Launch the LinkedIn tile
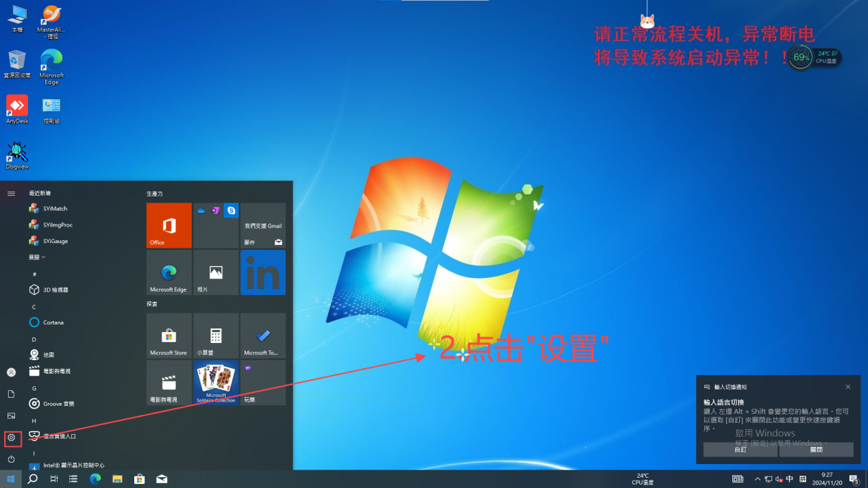 263,272
